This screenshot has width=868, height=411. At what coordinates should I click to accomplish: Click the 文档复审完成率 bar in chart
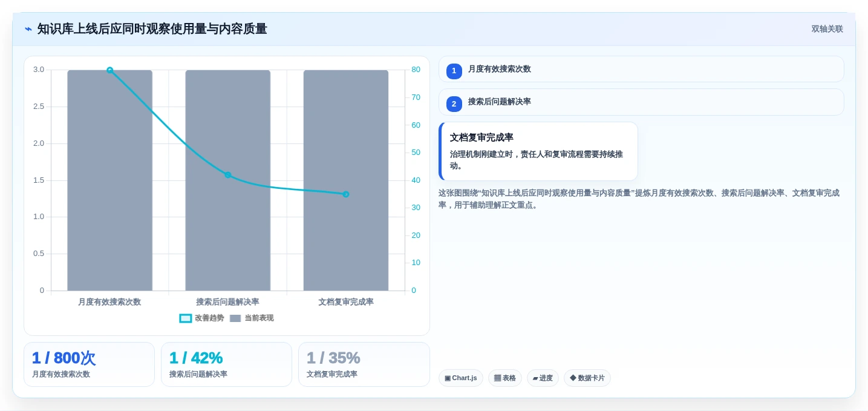tap(346, 180)
